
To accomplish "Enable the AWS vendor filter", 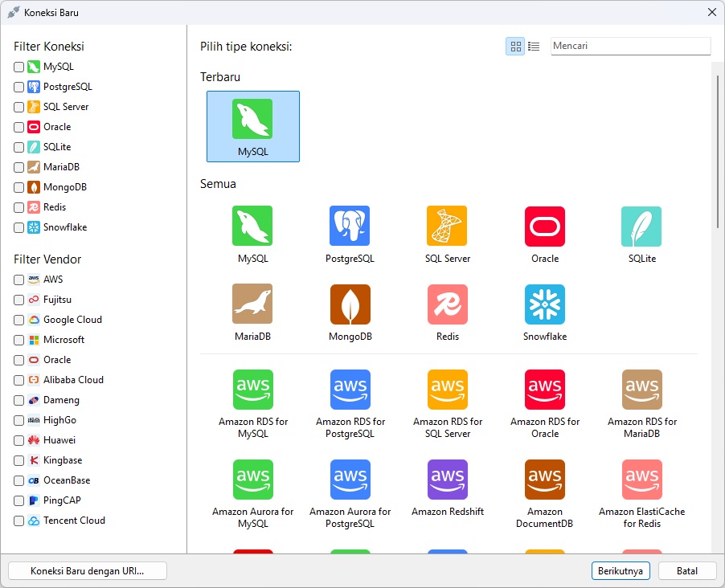I will [x=19, y=280].
